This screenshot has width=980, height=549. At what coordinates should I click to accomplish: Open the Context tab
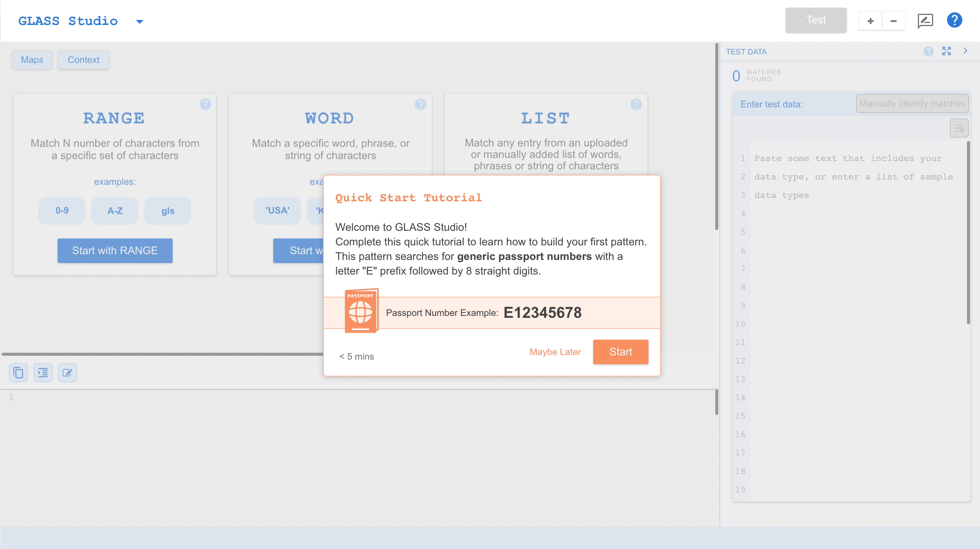pyautogui.click(x=84, y=60)
